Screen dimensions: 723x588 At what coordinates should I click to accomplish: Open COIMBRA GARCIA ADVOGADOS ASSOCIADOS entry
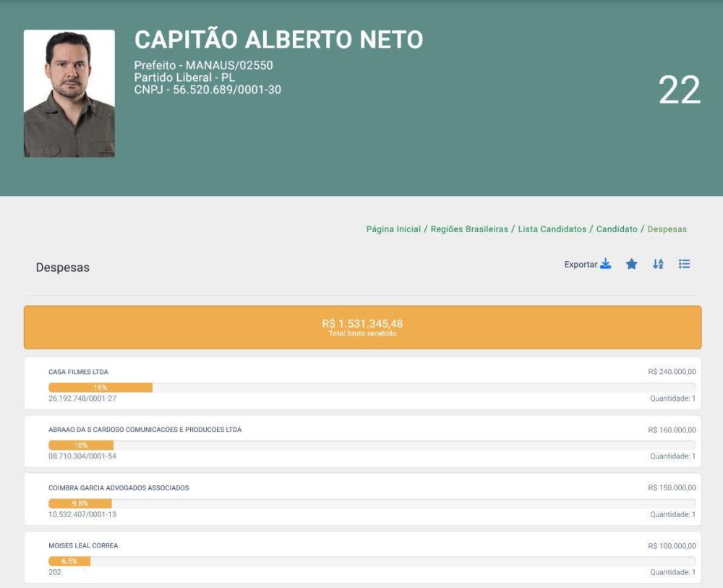click(x=119, y=488)
